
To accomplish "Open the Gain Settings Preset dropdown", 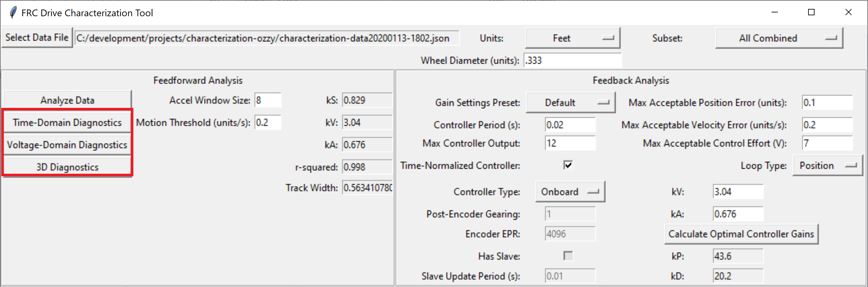I will coord(570,102).
